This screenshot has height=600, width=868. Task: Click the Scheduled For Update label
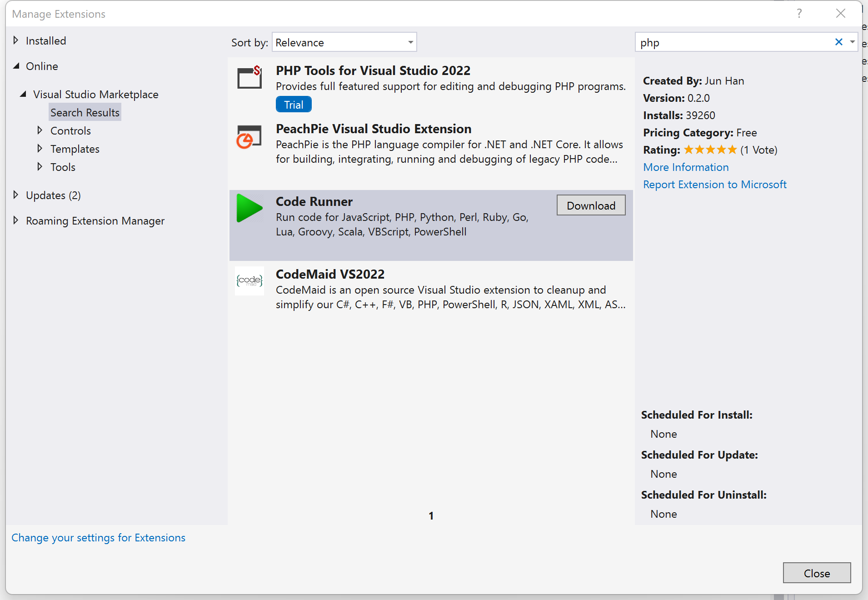699,455
